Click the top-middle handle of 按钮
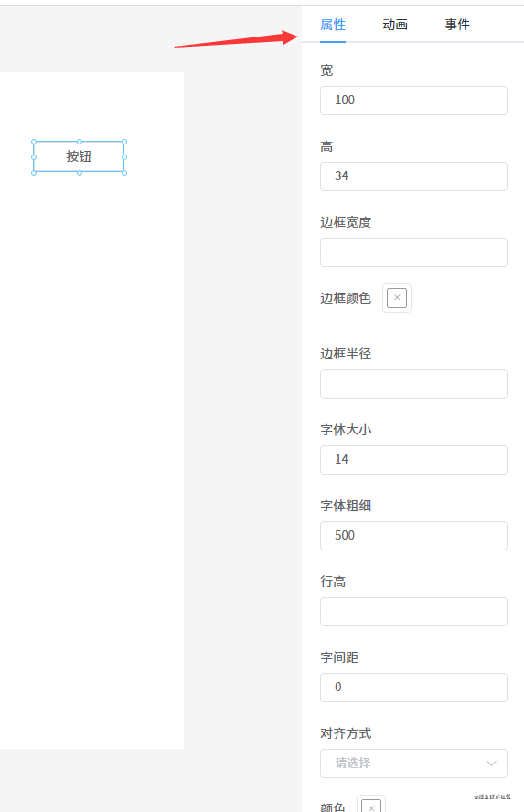524x812 pixels. click(80, 142)
